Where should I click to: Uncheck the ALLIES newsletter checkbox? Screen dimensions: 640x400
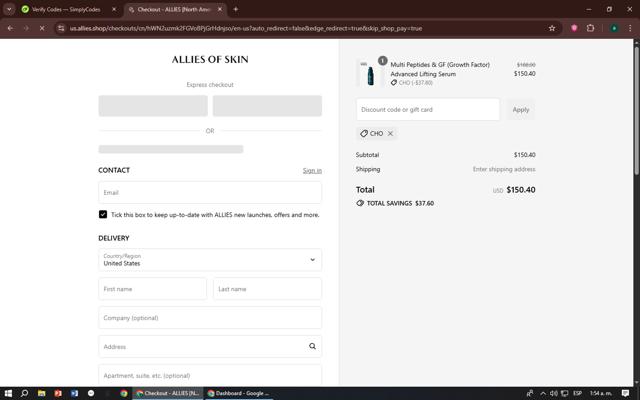pyautogui.click(x=103, y=214)
